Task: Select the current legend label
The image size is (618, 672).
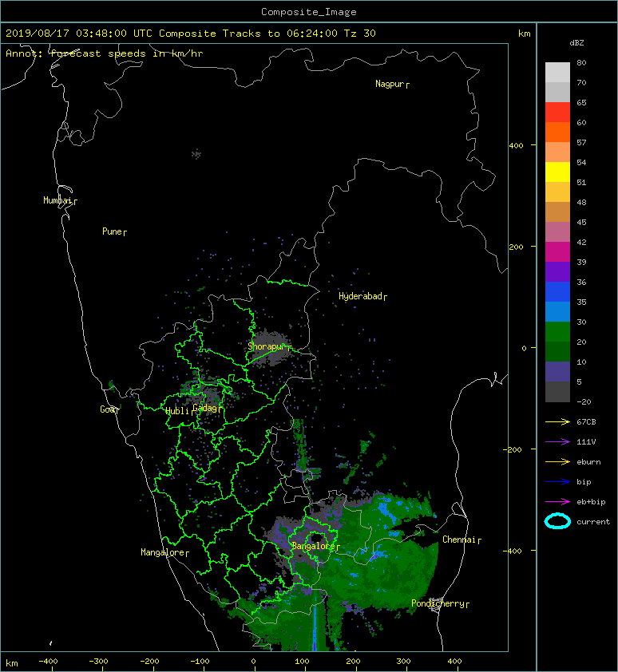Action: [x=593, y=522]
